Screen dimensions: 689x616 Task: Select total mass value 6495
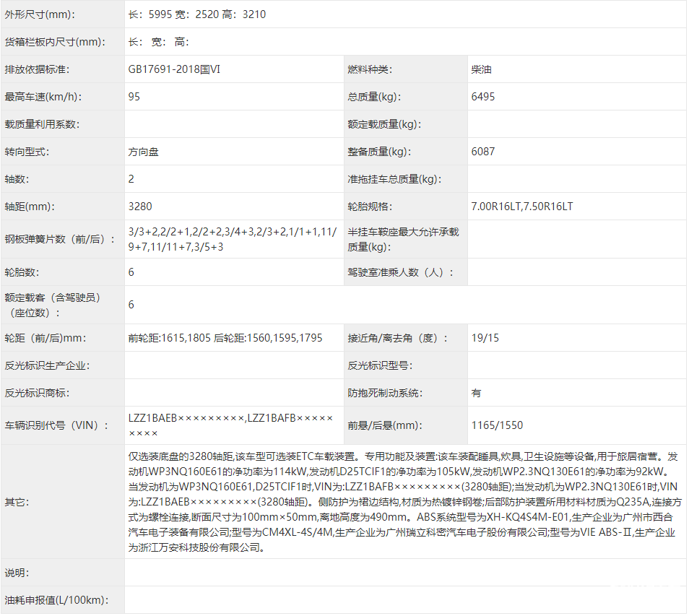[x=483, y=97]
